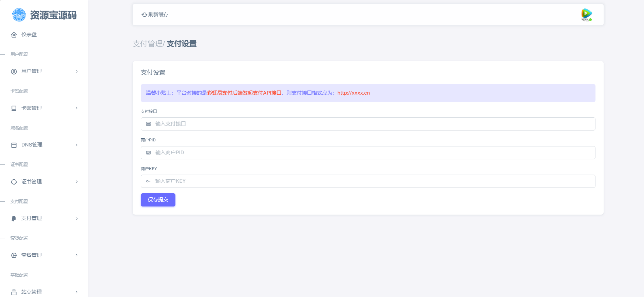Click the 证书管理 badge icon
This screenshot has height=297, width=644.
coord(14,182)
